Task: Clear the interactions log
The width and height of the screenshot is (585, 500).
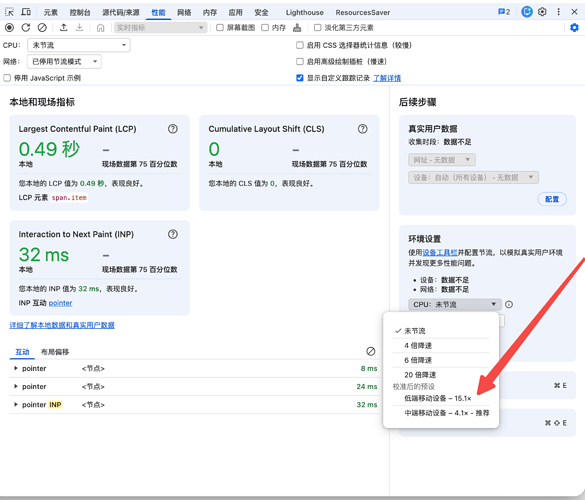Action: [x=370, y=351]
